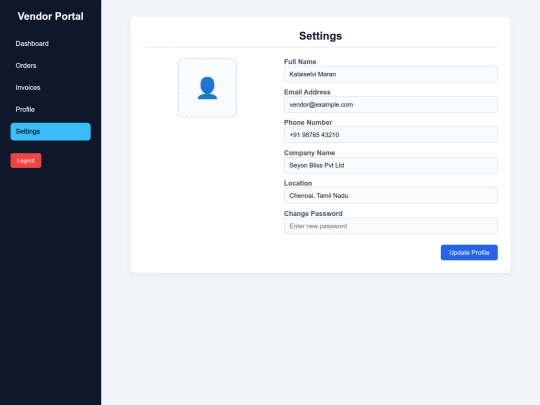Viewport: 540px width, 405px height.
Task: Focus the Full Name input field
Action: [x=391, y=74]
